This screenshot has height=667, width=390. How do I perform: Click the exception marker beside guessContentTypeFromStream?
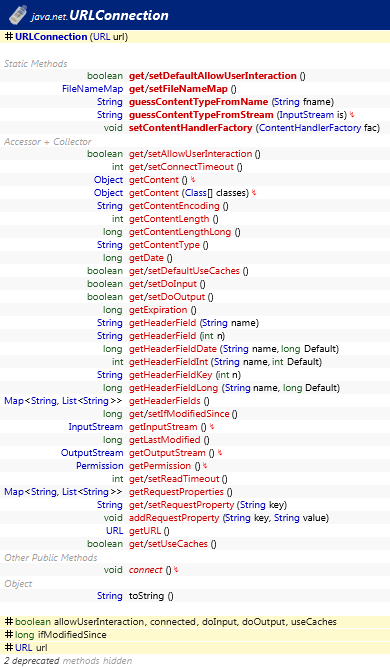352,114
